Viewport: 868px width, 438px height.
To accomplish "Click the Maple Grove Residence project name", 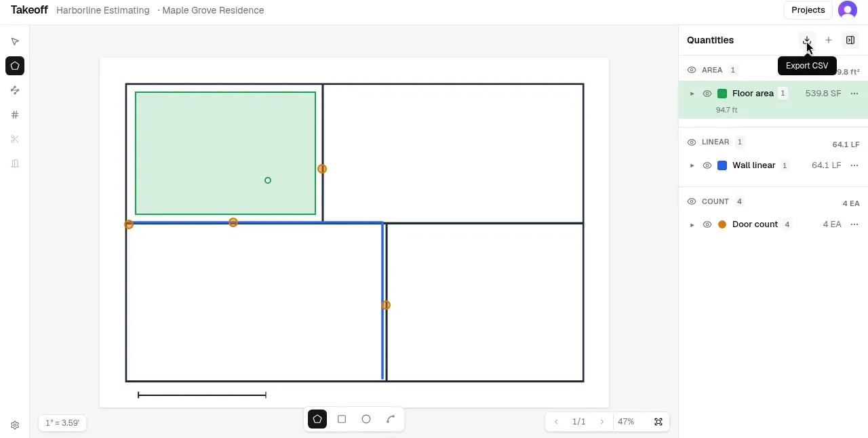I will 213,10.
